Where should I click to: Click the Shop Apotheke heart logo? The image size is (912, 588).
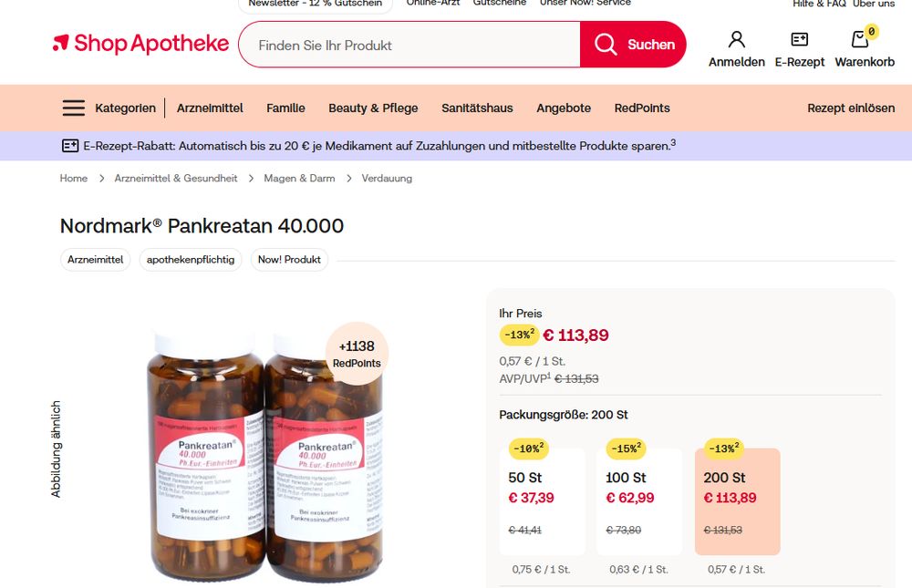(60, 43)
